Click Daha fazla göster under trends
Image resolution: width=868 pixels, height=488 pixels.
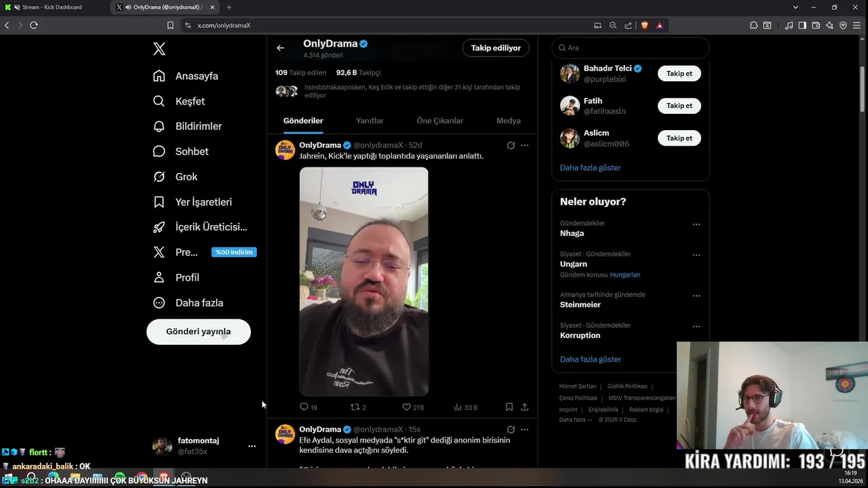(590, 359)
